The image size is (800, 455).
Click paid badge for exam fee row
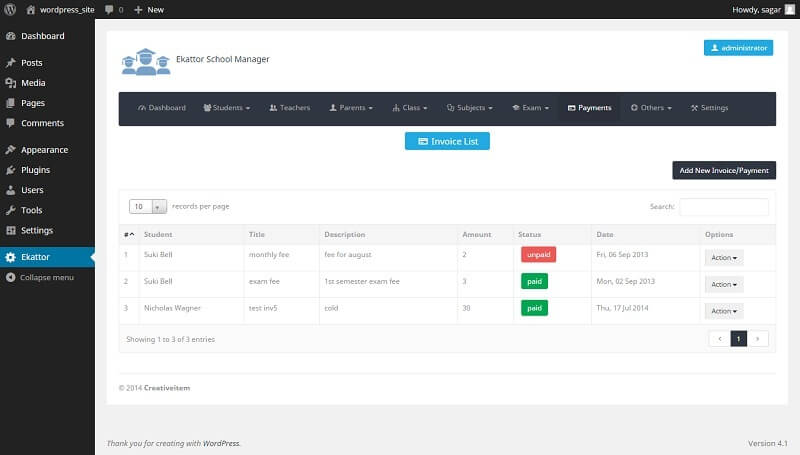(534, 281)
